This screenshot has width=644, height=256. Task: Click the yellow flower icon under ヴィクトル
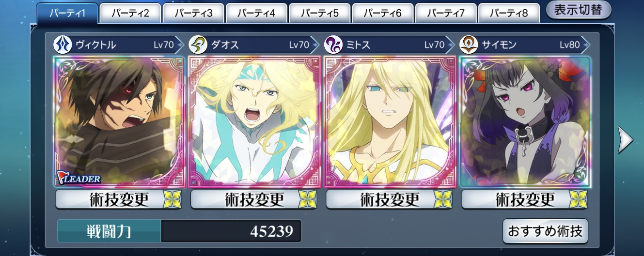click(173, 199)
